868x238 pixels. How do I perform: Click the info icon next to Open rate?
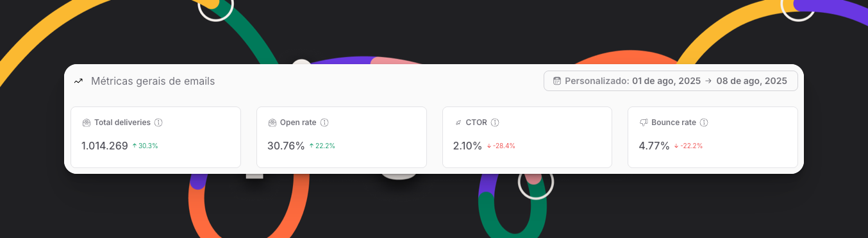click(x=324, y=123)
